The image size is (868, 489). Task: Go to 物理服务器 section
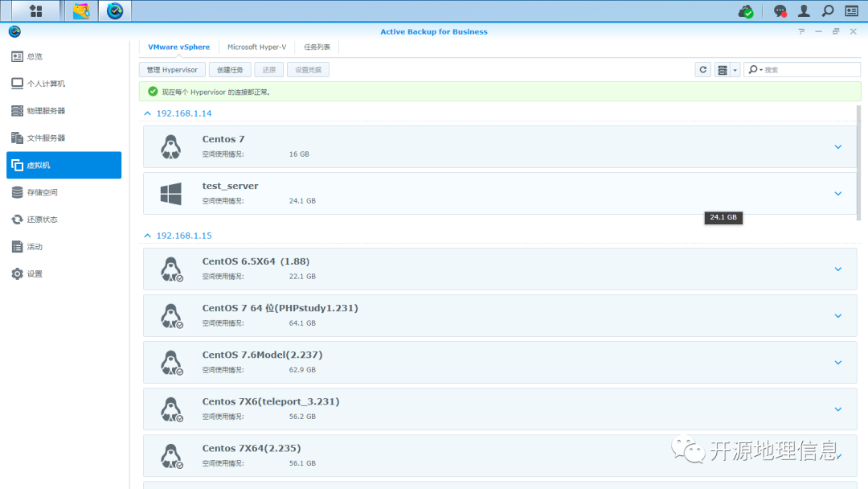pos(63,111)
